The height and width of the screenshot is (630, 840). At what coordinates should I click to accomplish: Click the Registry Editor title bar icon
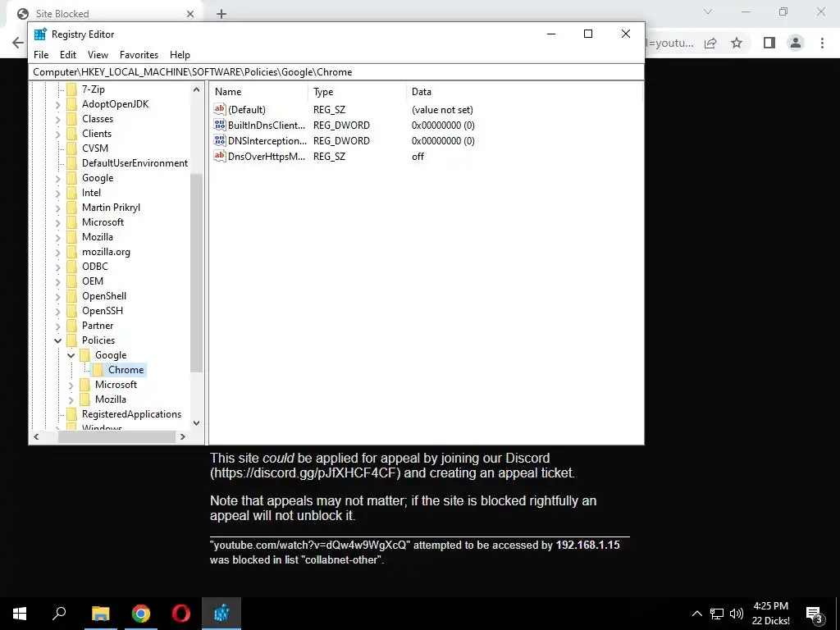pos(40,34)
